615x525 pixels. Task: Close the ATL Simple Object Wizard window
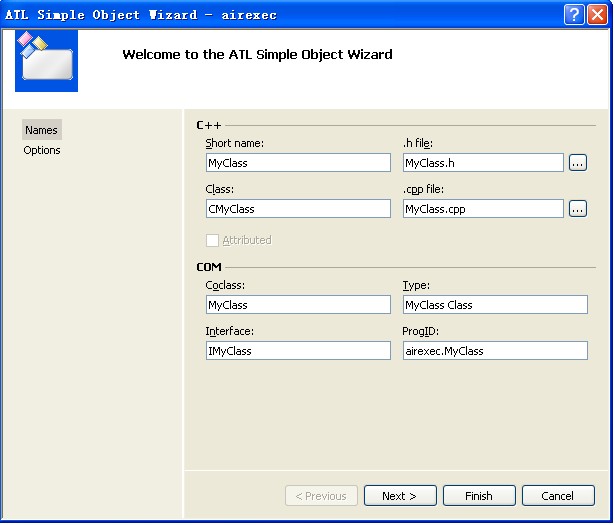[x=597, y=14]
